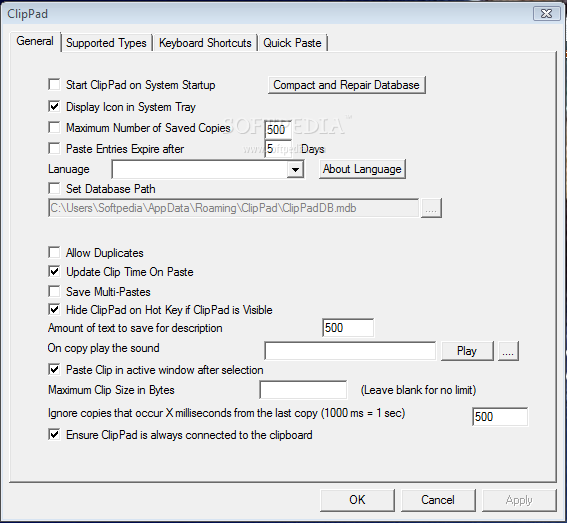Click the ignore copies milliseconds field

click(x=500, y=417)
